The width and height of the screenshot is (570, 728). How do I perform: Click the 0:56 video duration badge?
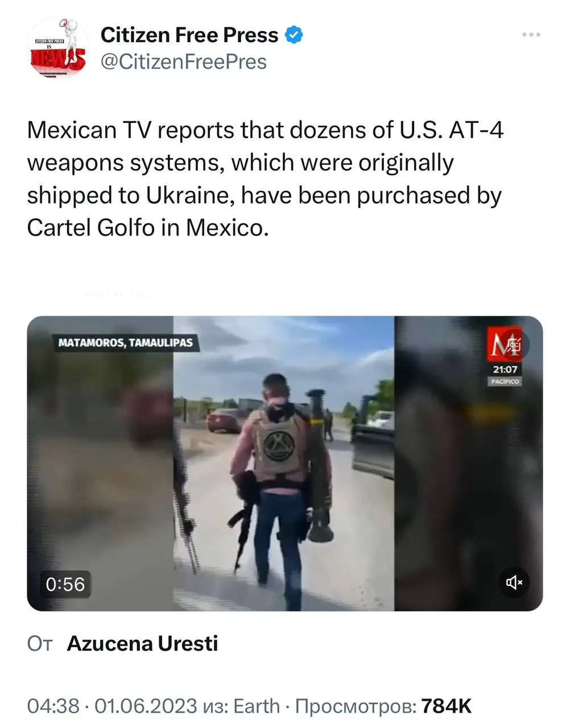click(65, 584)
